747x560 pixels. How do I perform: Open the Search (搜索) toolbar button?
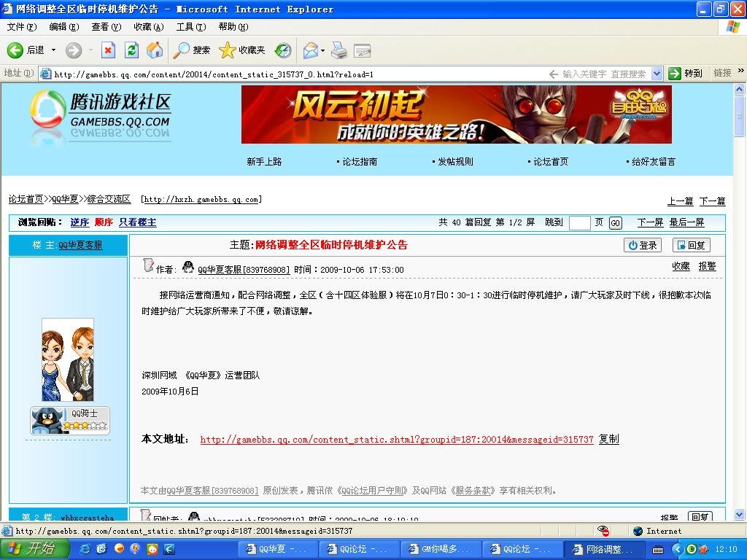pyautogui.click(x=191, y=50)
